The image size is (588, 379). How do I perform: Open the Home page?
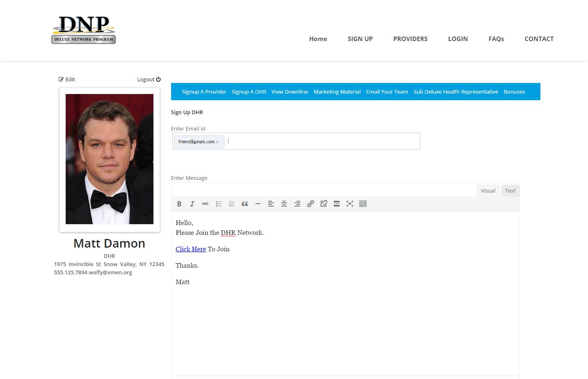(318, 39)
